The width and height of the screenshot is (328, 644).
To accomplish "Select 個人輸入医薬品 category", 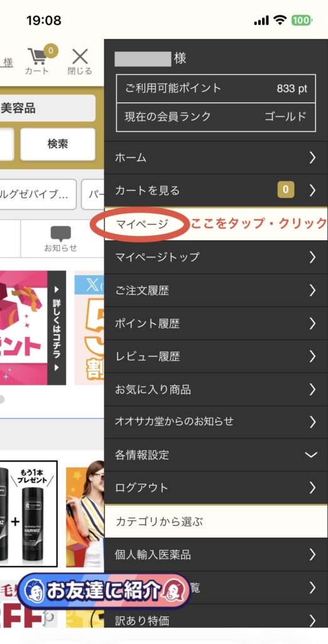I will click(x=216, y=555).
